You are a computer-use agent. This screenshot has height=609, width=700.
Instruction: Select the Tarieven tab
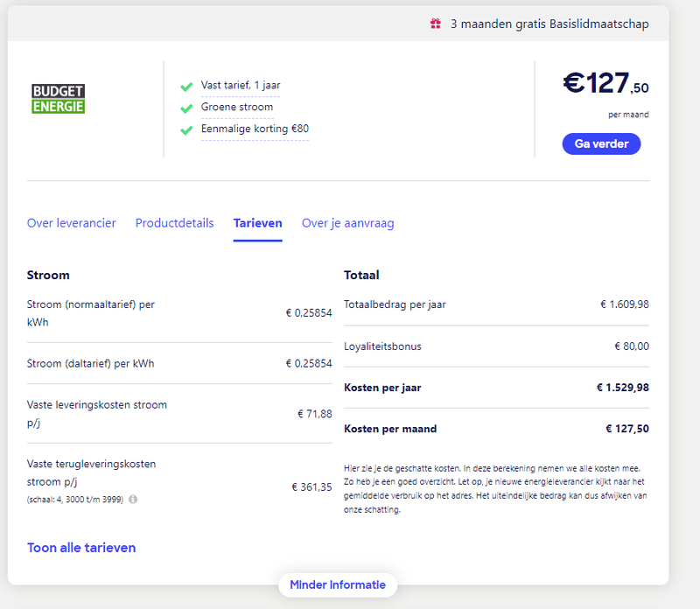[x=257, y=223]
